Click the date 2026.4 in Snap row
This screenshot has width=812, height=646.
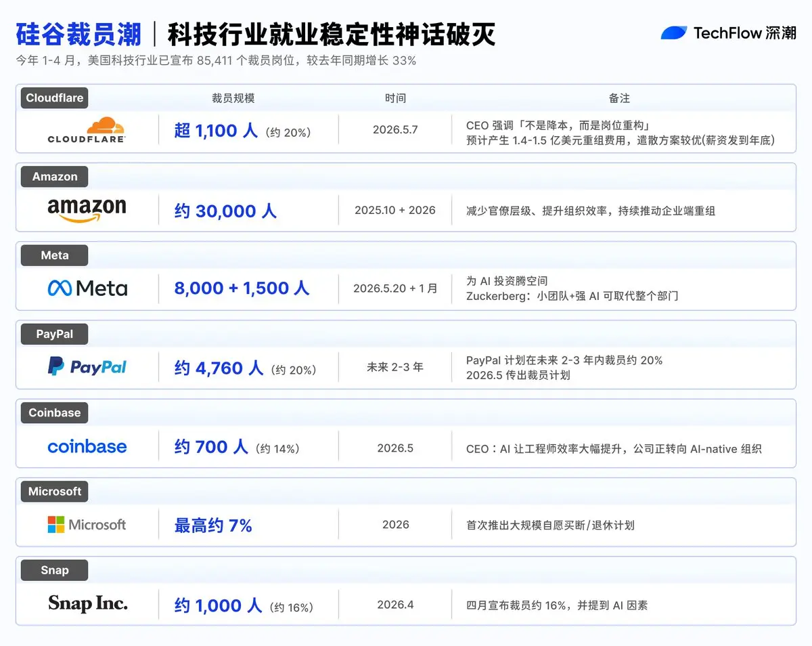pos(395,605)
